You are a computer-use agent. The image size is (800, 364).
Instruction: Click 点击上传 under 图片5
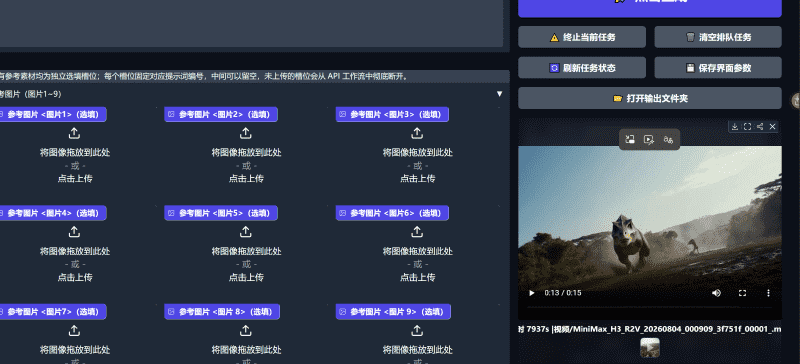246,277
